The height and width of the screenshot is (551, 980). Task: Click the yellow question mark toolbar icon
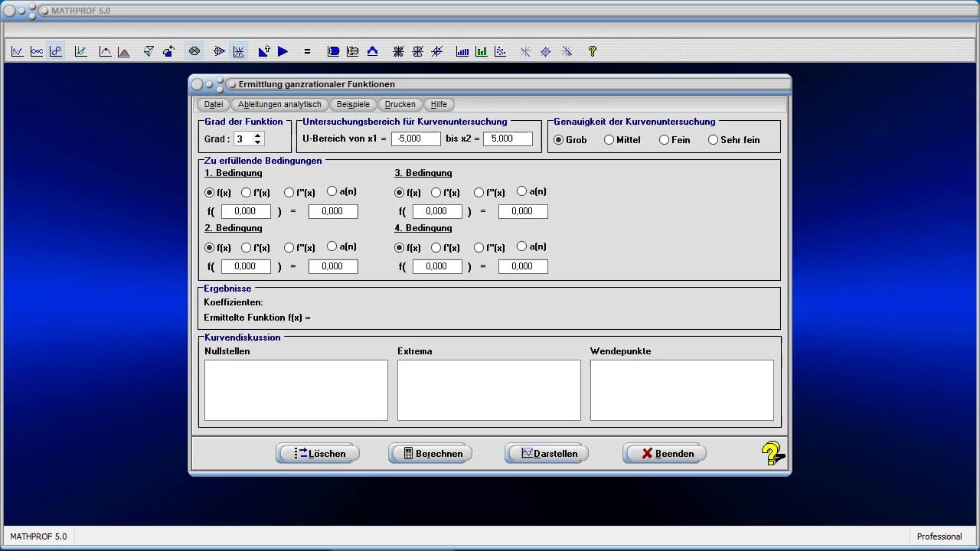coord(592,51)
